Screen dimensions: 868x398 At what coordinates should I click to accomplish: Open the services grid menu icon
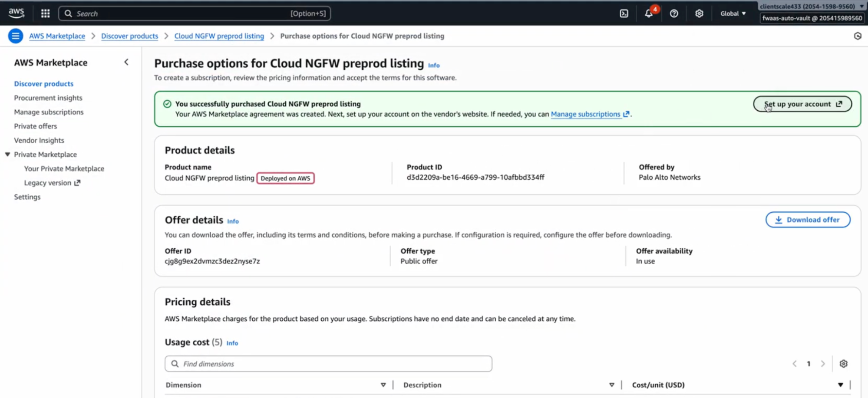coord(45,13)
